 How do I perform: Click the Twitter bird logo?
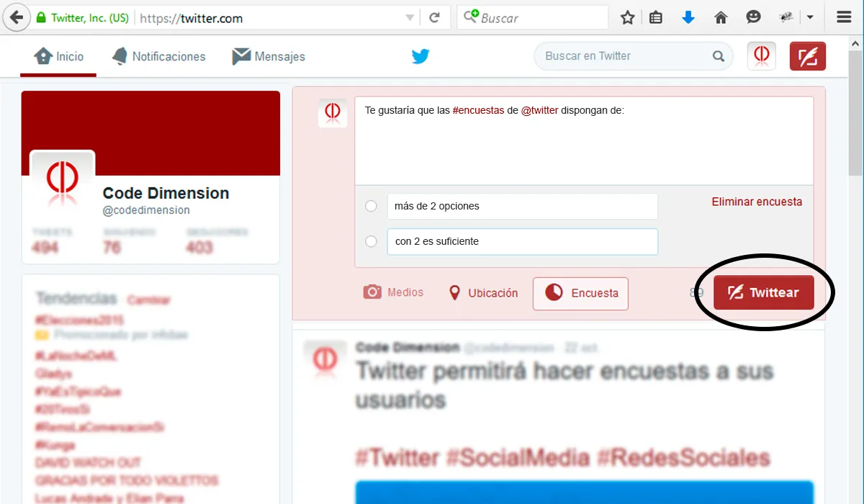point(420,56)
